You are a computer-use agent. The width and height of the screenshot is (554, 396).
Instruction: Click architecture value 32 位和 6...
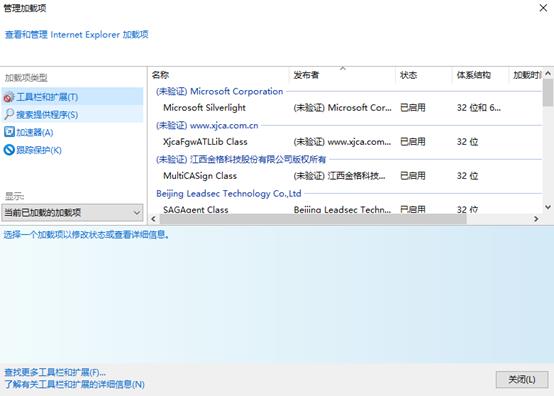(x=478, y=108)
